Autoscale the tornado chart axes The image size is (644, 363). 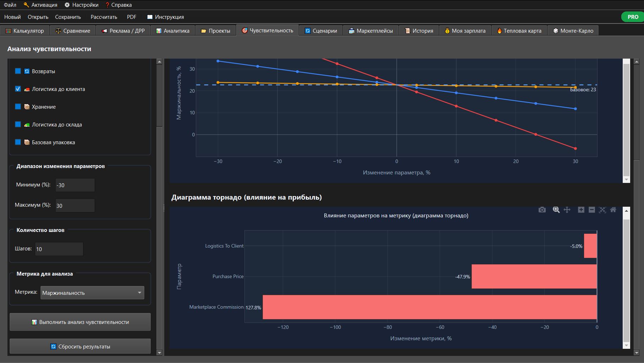tap(602, 210)
